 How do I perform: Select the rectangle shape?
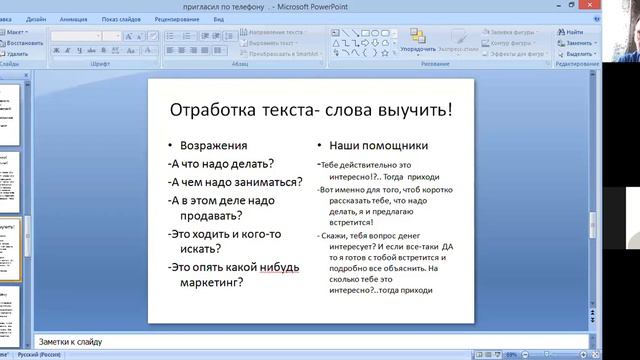tap(365, 33)
